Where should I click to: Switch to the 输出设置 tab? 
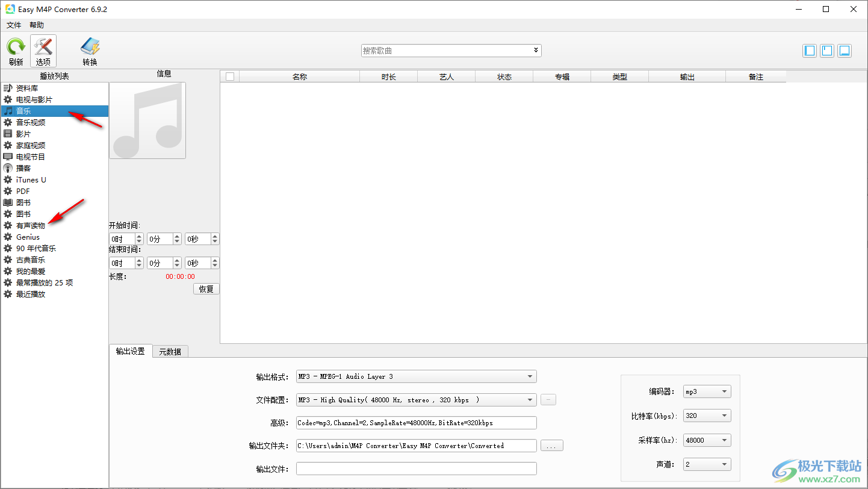click(131, 351)
